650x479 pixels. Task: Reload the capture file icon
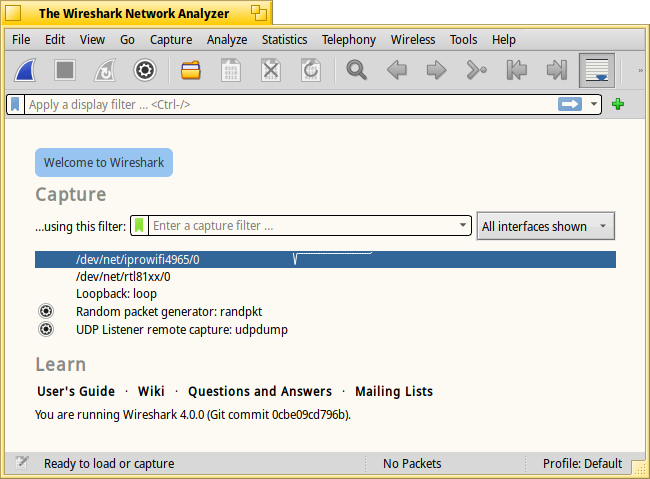(311, 70)
